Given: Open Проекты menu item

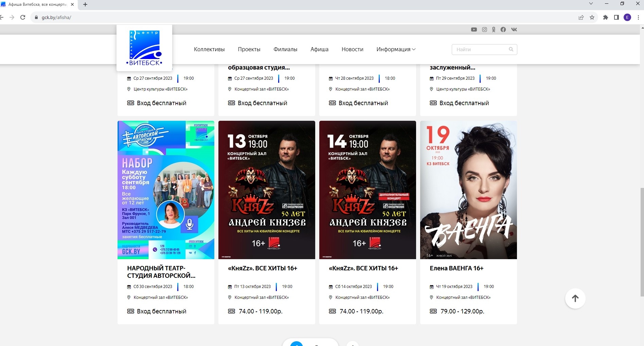Looking at the screenshot, I should [x=249, y=49].
